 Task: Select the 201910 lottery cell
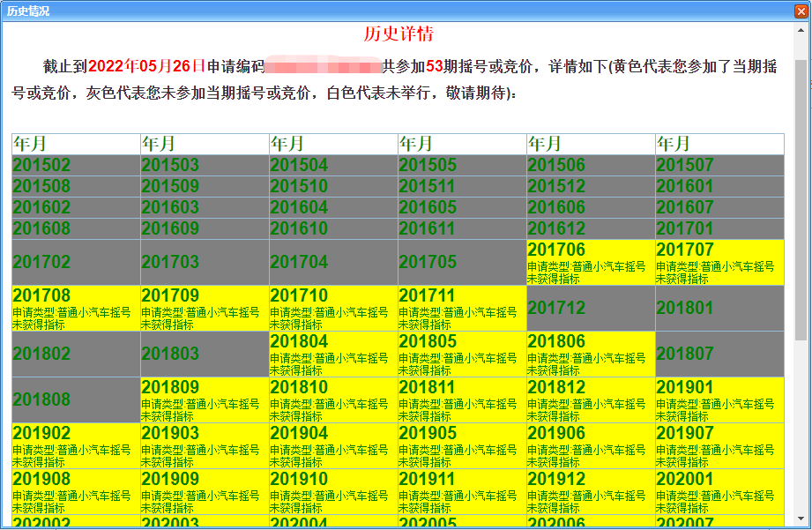[x=333, y=491]
